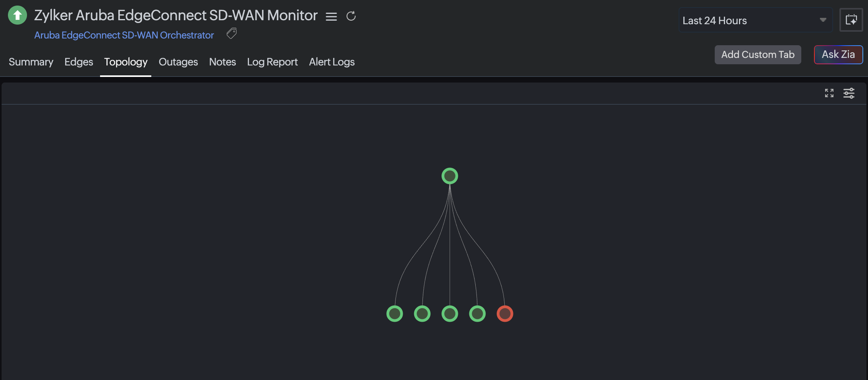Click the Add Custom Tab button
This screenshot has height=380, width=868.
tap(758, 55)
